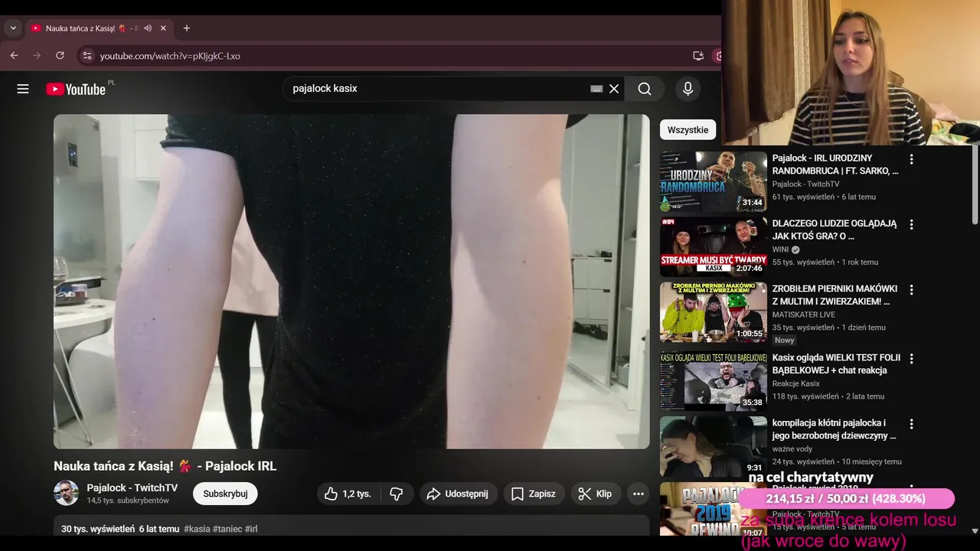
Task: Start voice search with the microphone
Action: point(688,89)
